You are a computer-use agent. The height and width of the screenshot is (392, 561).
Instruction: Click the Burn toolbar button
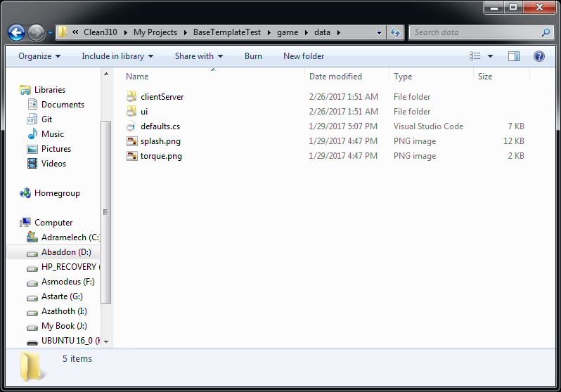click(253, 56)
